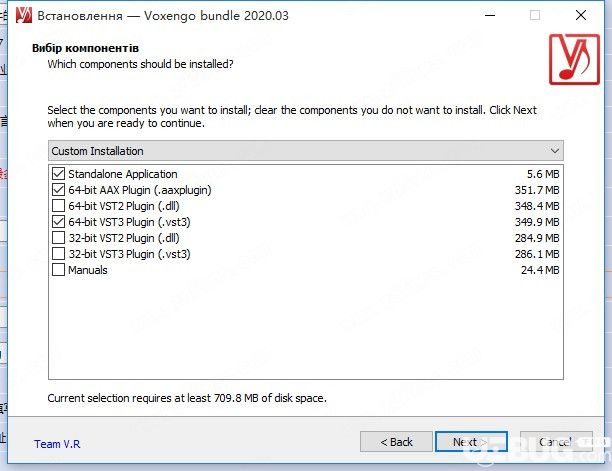Go back with the Back button
The image size is (612, 471).
[396, 442]
